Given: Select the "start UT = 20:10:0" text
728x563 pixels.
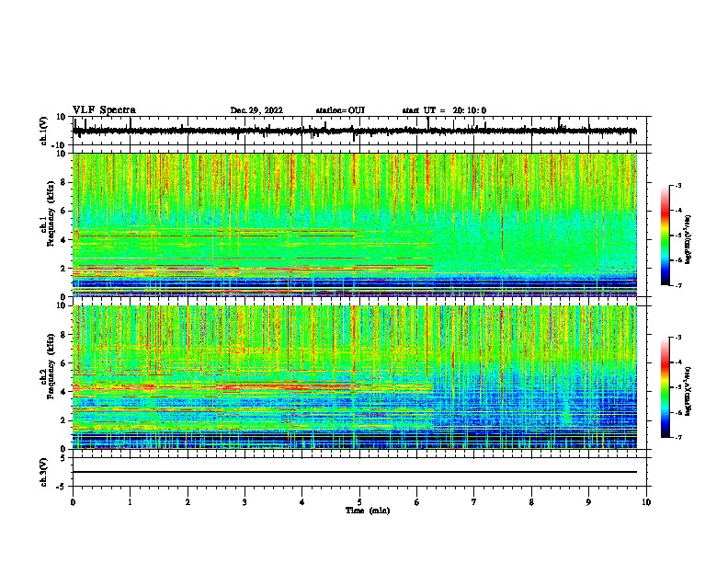Looking at the screenshot, I should [x=444, y=110].
